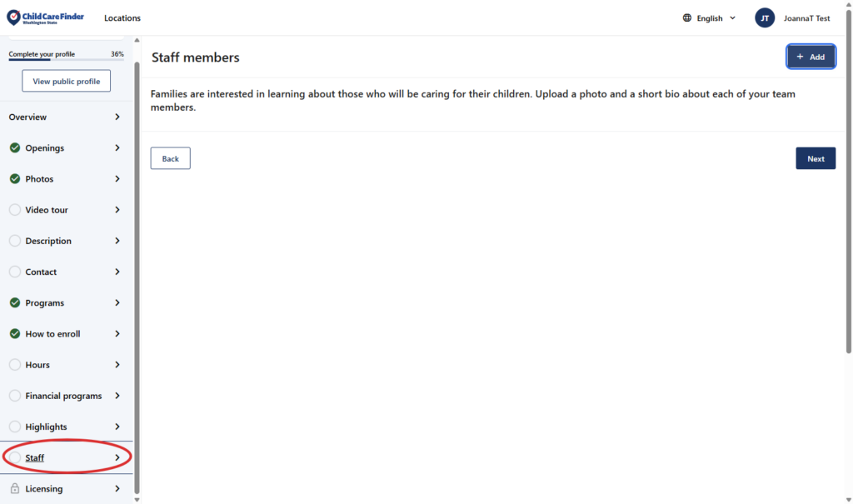The width and height of the screenshot is (853, 504).
Task: Expand the Overview section chevron
Action: pyautogui.click(x=117, y=117)
